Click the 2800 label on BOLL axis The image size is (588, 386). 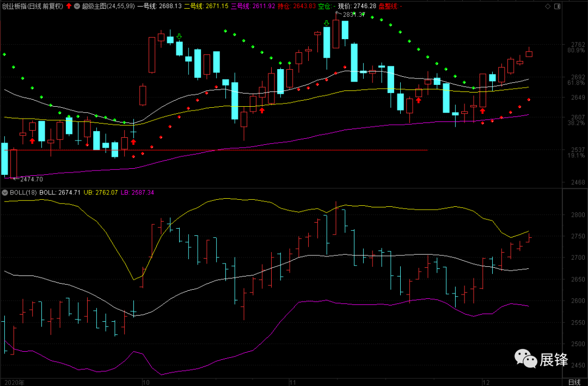click(578, 215)
